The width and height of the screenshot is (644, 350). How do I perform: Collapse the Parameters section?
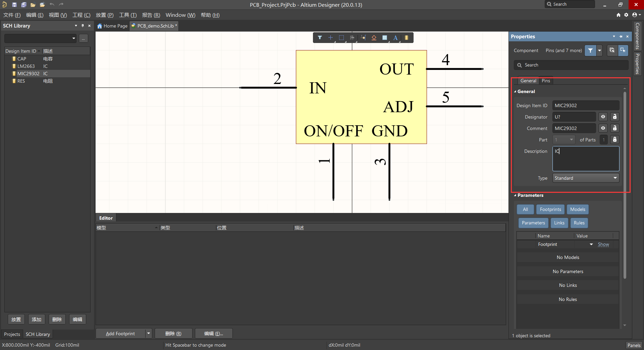(515, 195)
